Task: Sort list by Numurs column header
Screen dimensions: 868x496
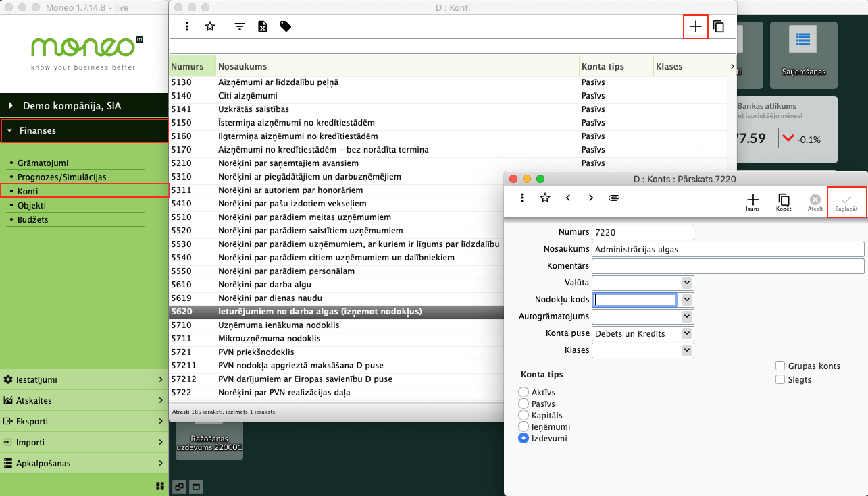Action: click(193, 66)
